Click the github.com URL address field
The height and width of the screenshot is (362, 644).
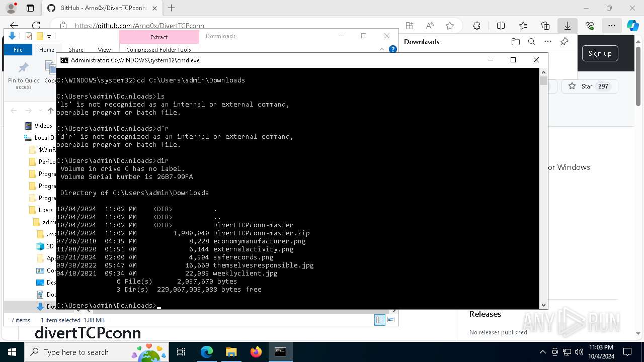(x=139, y=26)
